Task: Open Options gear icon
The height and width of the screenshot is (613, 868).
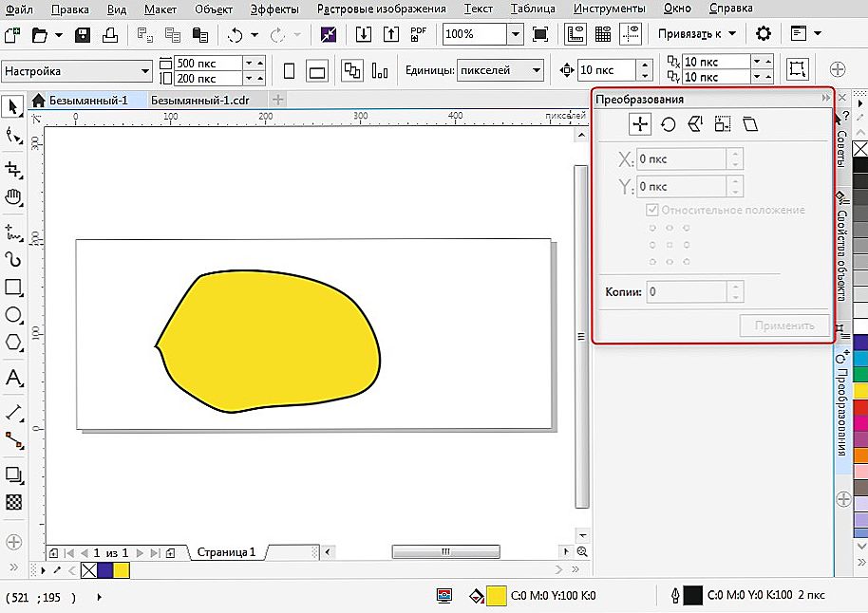Action: coord(764,34)
